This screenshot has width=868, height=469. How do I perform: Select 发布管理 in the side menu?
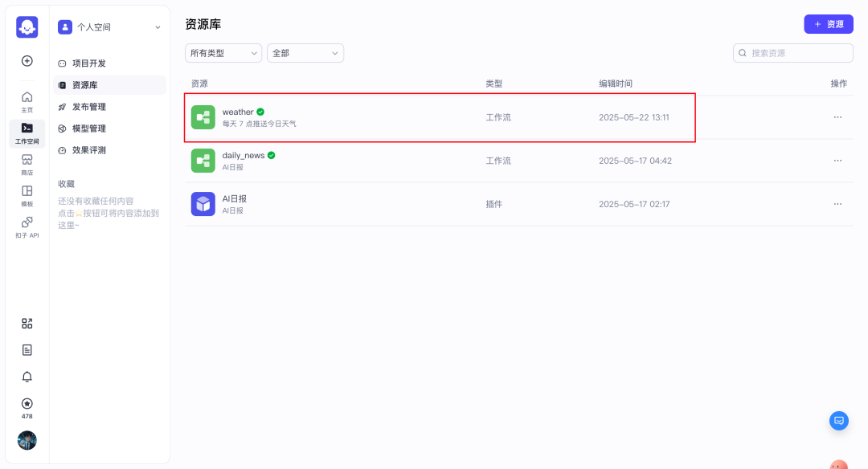[x=88, y=107]
